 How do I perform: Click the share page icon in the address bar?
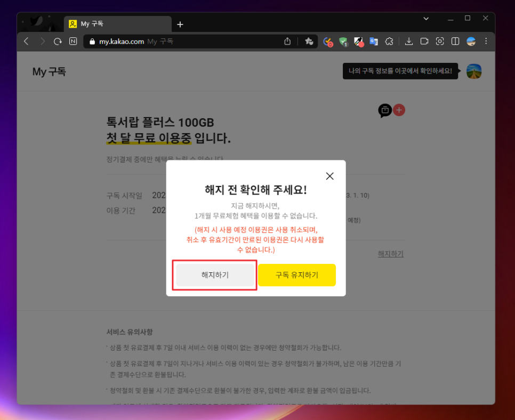pyautogui.click(x=287, y=42)
